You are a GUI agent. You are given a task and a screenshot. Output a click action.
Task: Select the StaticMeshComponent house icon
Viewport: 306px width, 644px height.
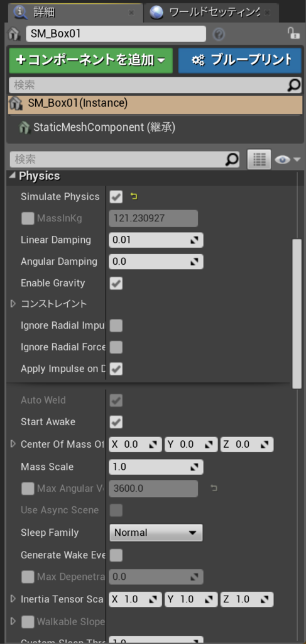coord(25,128)
